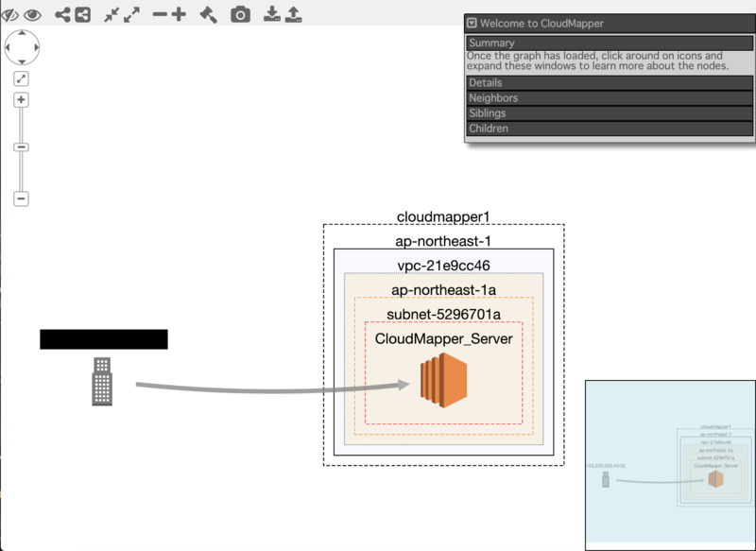The height and width of the screenshot is (551, 756).
Task: Expand the Neighbors section
Action: pyautogui.click(x=610, y=98)
